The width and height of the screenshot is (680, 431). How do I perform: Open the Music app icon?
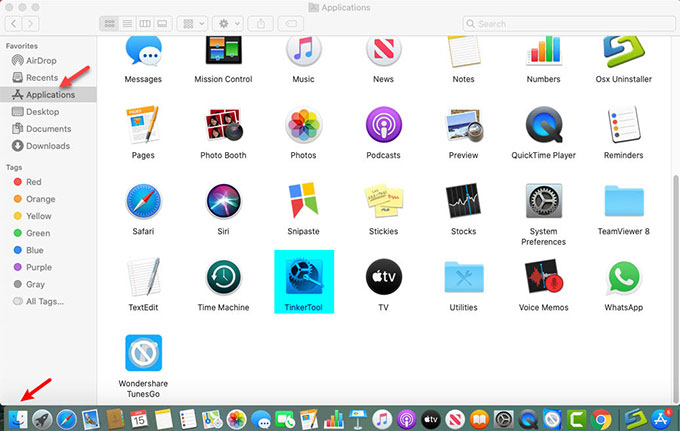pyautogui.click(x=303, y=51)
